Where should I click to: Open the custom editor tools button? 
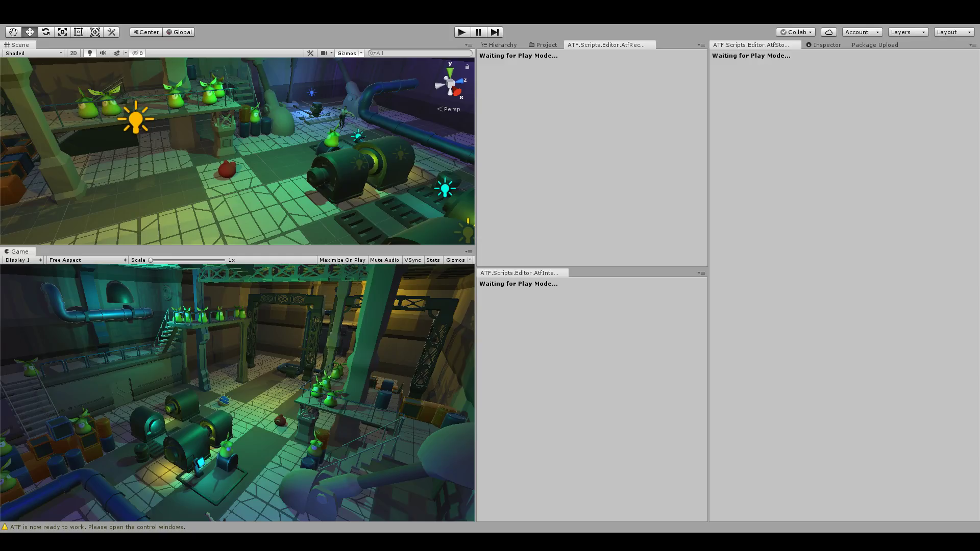tap(111, 32)
